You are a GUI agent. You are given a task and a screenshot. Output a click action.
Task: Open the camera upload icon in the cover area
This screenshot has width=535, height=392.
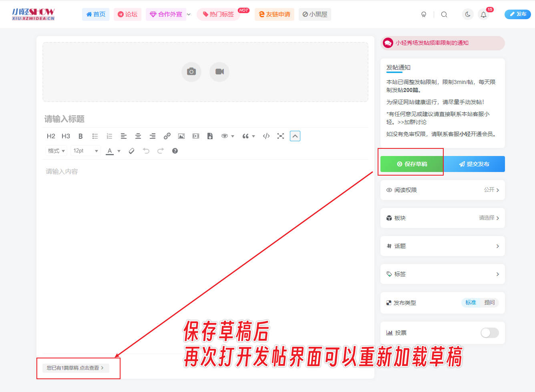coord(191,72)
